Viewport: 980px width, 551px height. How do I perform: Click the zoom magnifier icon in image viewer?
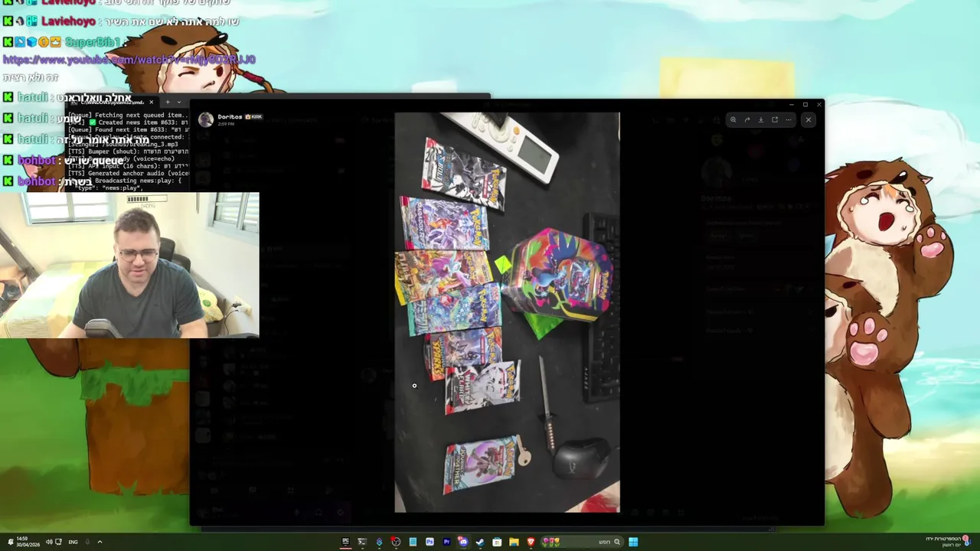click(733, 119)
